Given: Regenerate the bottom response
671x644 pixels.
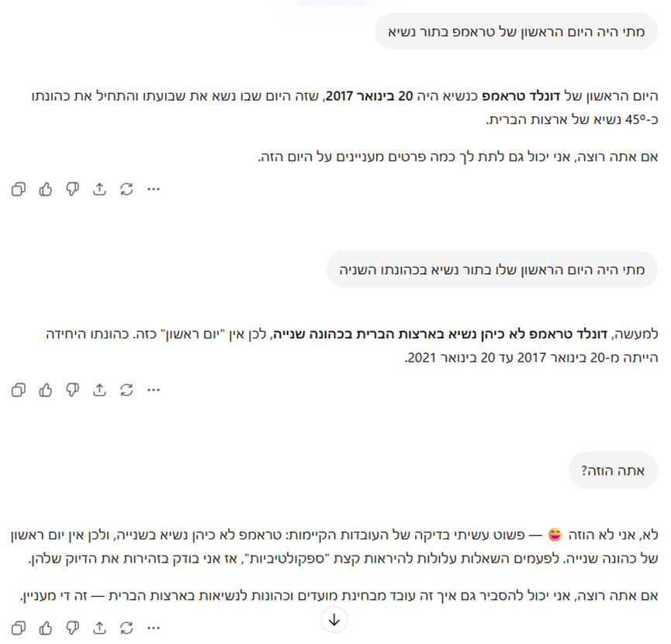Looking at the screenshot, I should coord(126,627).
